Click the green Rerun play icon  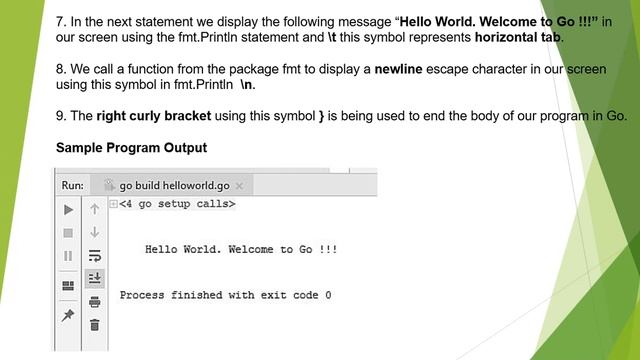click(x=69, y=210)
